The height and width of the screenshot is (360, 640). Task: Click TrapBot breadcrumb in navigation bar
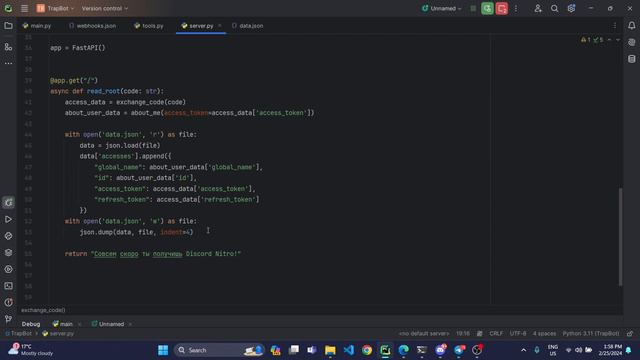18,333
